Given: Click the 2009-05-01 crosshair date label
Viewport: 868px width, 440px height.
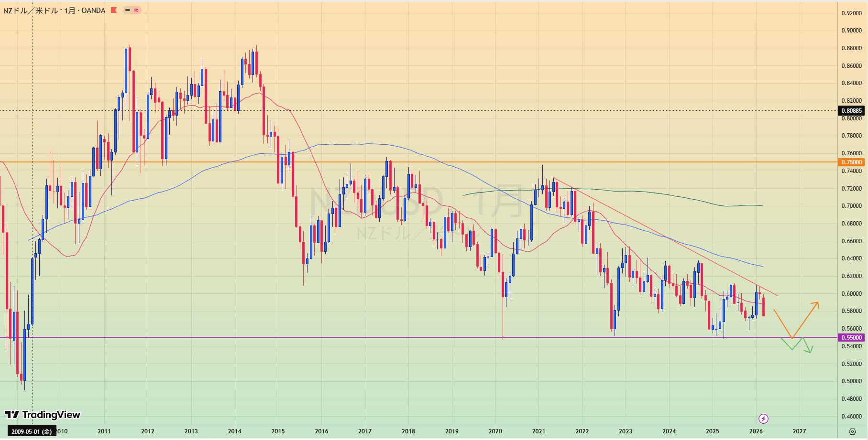Looking at the screenshot, I should (x=32, y=431).
